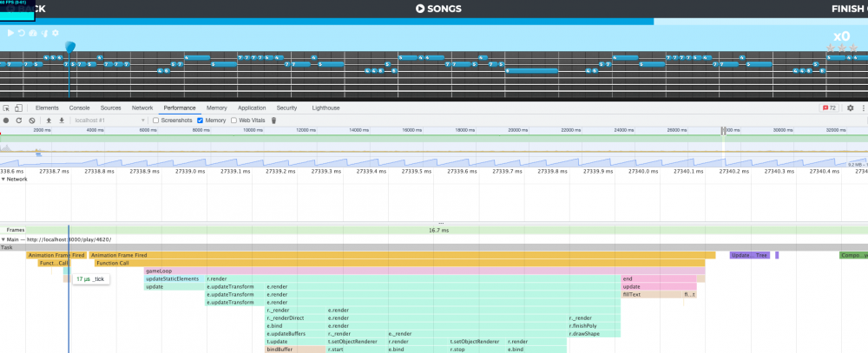This screenshot has height=353, width=868.
Task: Click the reload and record profile icon
Action: pos(19,120)
